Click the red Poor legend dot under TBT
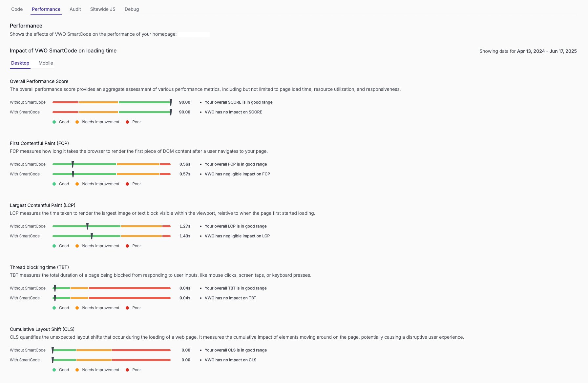Image resolution: width=588 pixels, height=383 pixels. [x=127, y=308]
